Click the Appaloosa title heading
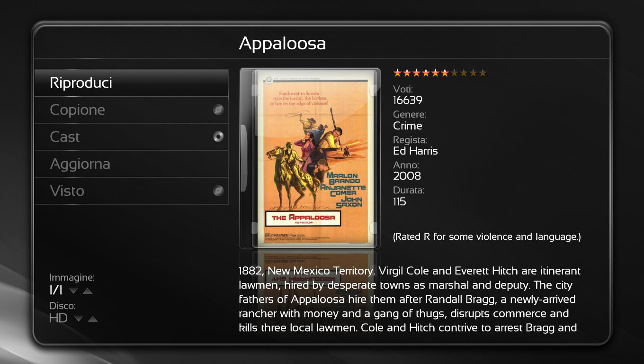The image size is (644, 364). click(282, 44)
